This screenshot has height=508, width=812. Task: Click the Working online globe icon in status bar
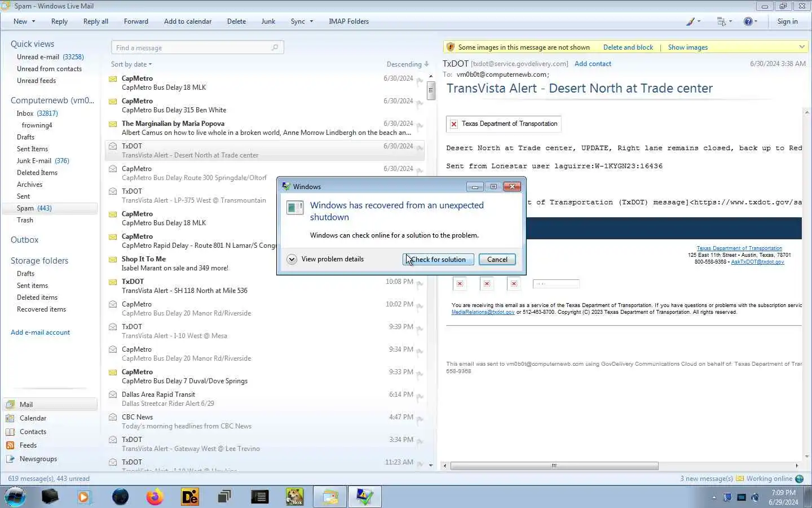799,479
